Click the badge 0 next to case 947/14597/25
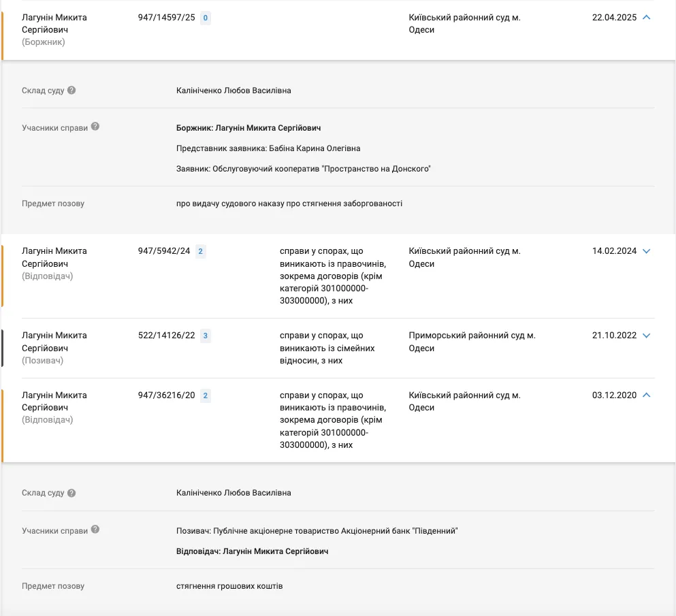This screenshot has width=676, height=616. point(205,18)
